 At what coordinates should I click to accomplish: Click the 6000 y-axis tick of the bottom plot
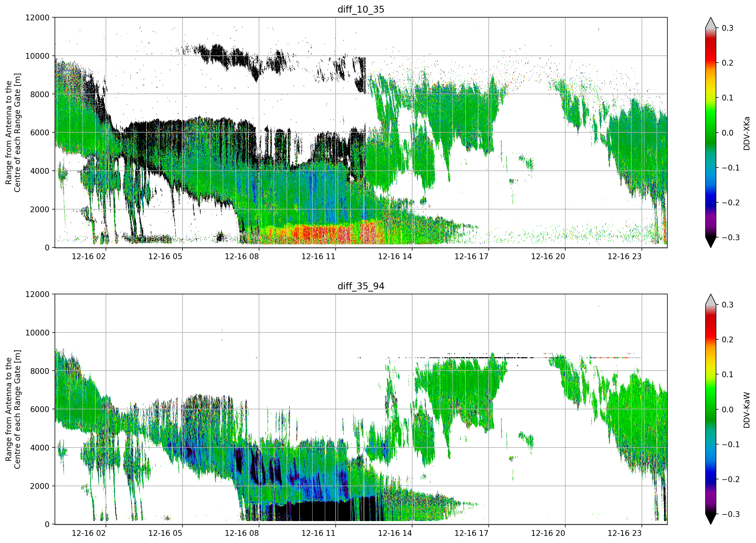coord(40,409)
